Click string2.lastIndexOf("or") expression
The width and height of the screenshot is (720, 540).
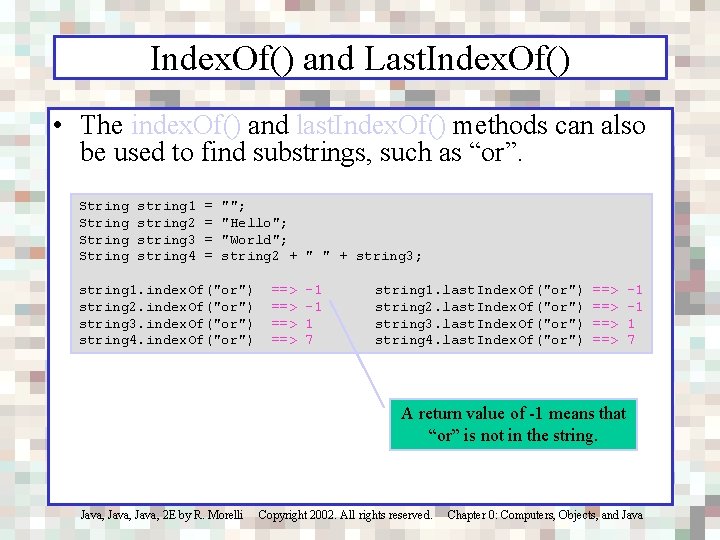point(478,307)
